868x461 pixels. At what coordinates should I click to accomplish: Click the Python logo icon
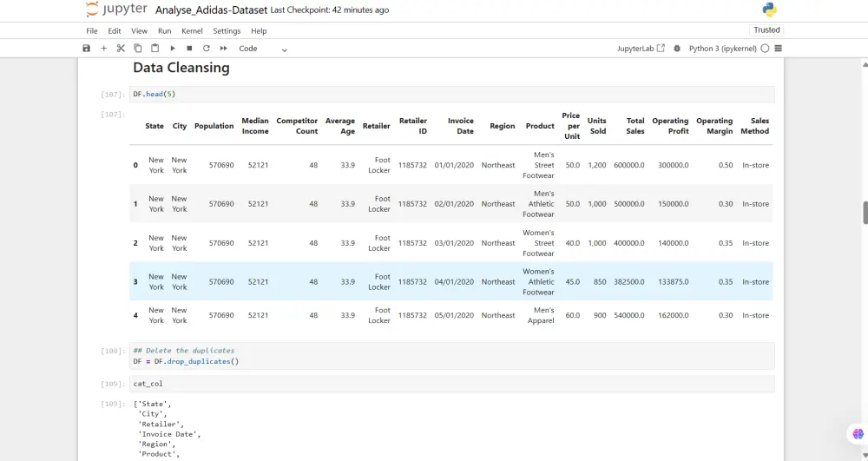point(769,10)
